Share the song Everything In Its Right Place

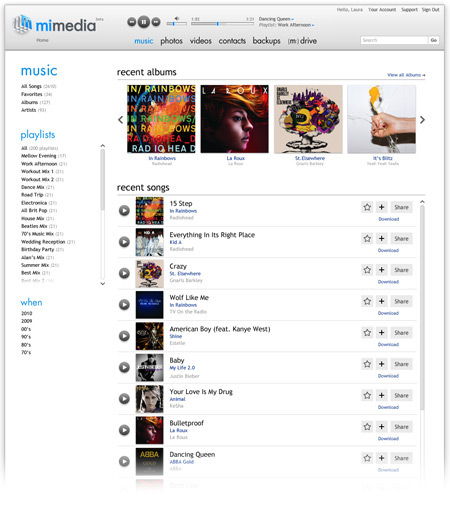click(401, 239)
